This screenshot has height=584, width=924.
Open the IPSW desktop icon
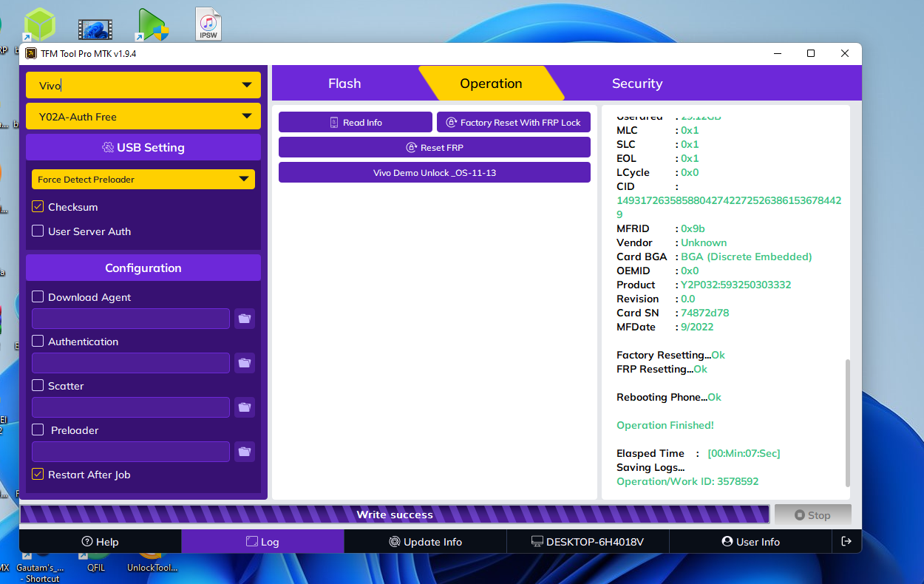pyautogui.click(x=208, y=24)
